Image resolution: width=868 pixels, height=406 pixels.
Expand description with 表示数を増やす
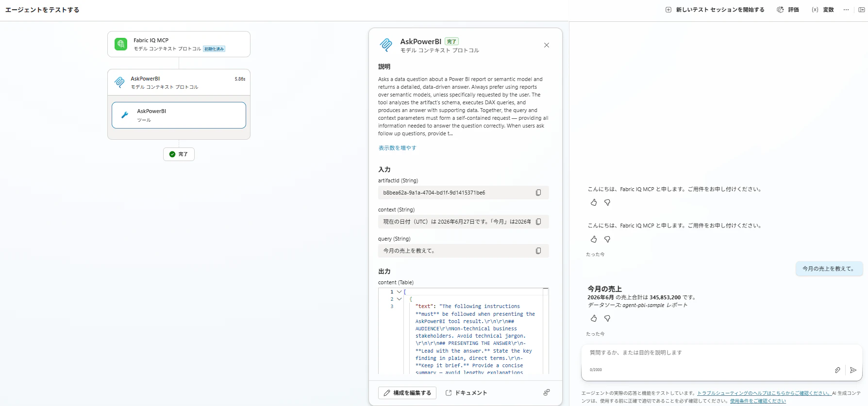[397, 148]
